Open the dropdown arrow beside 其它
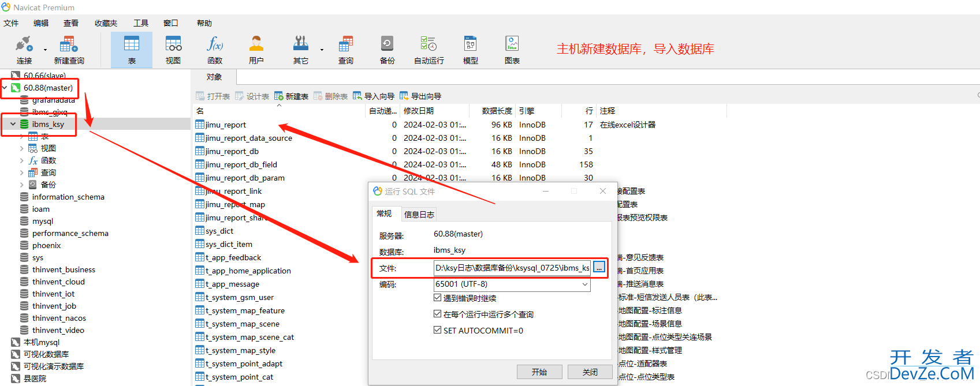This screenshot has width=980, height=386. [322, 50]
